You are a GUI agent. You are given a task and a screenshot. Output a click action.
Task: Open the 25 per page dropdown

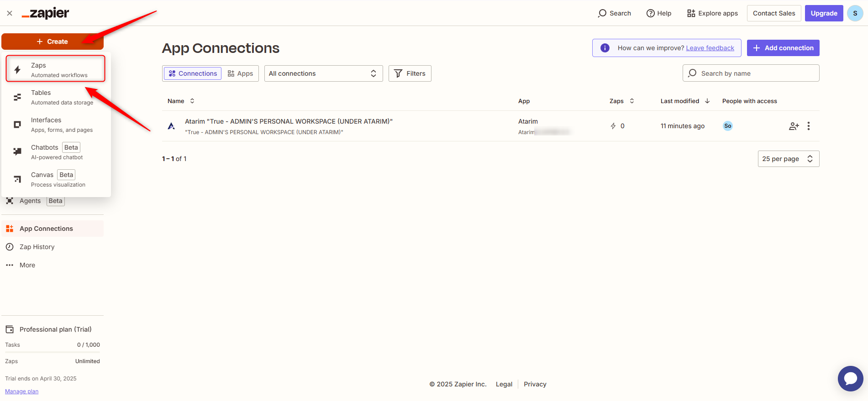point(788,159)
